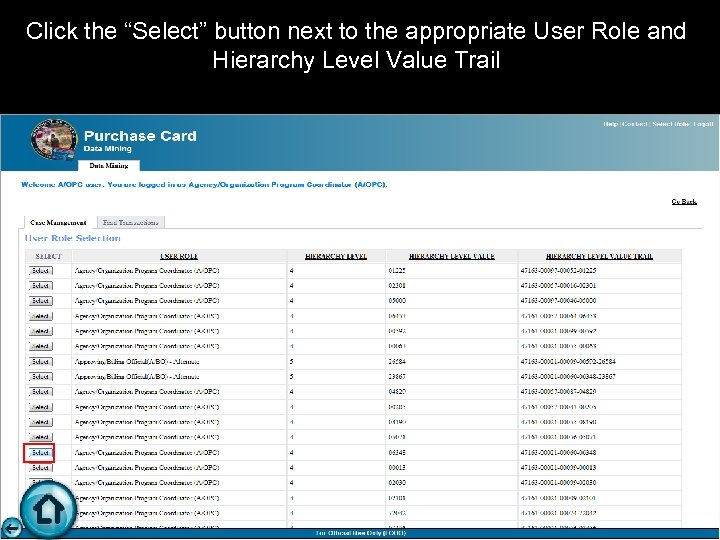Open the Data Mining tab
The width and height of the screenshot is (720, 540).
click(x=109, y=165)
